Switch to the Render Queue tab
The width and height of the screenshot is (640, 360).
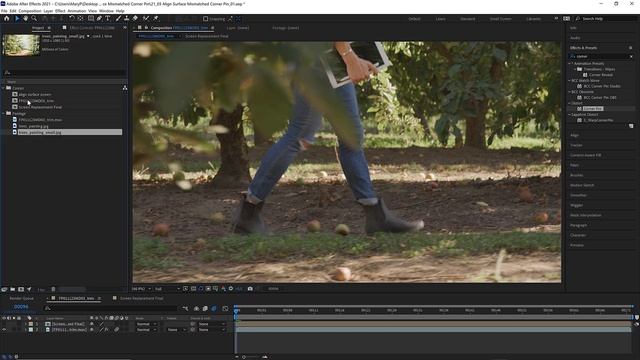(x=22, y=298)
